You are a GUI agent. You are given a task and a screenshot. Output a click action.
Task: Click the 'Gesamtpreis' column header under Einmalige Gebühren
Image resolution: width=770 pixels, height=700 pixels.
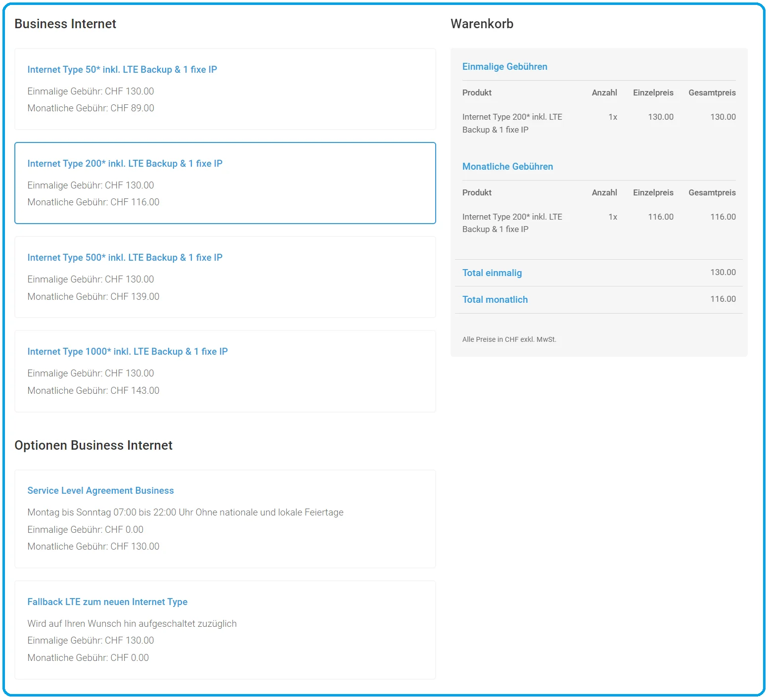(712, 93)
